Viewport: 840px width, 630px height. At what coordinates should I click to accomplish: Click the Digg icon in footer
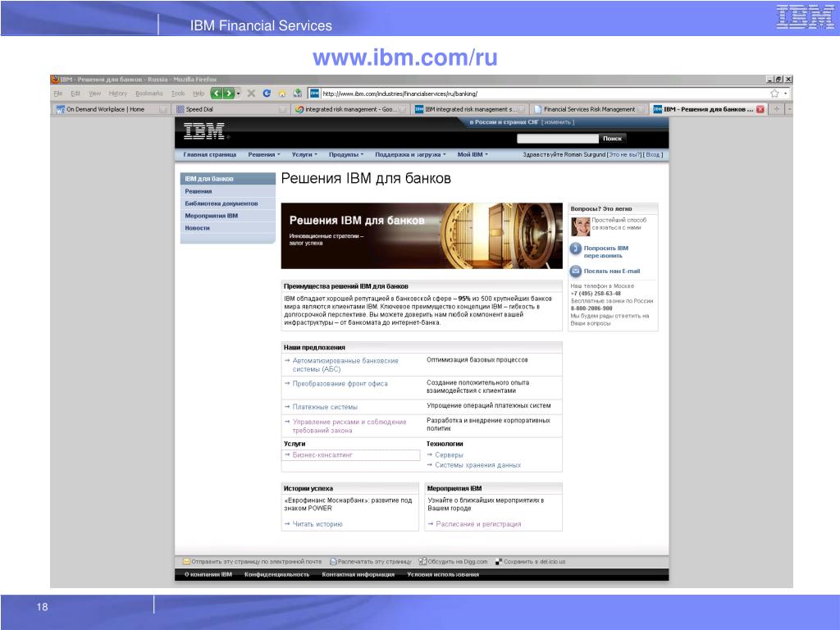(x=422, y=561)
